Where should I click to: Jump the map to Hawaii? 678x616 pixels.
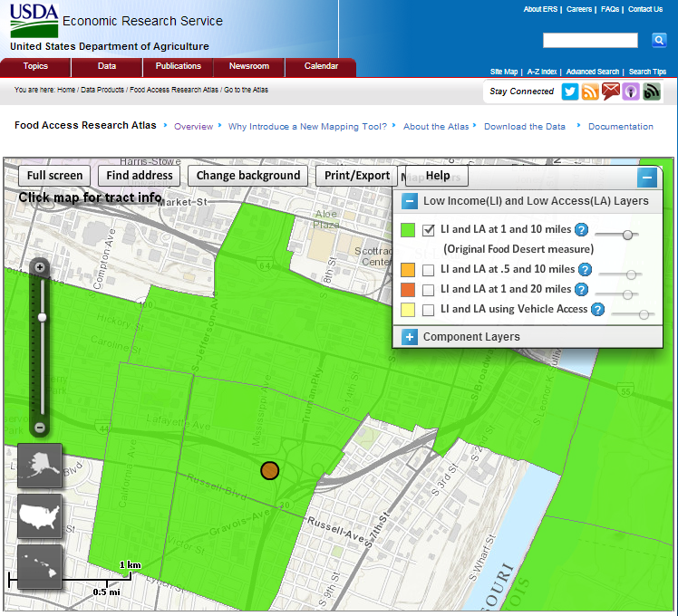pyautogui.click(x=40, y=567)
